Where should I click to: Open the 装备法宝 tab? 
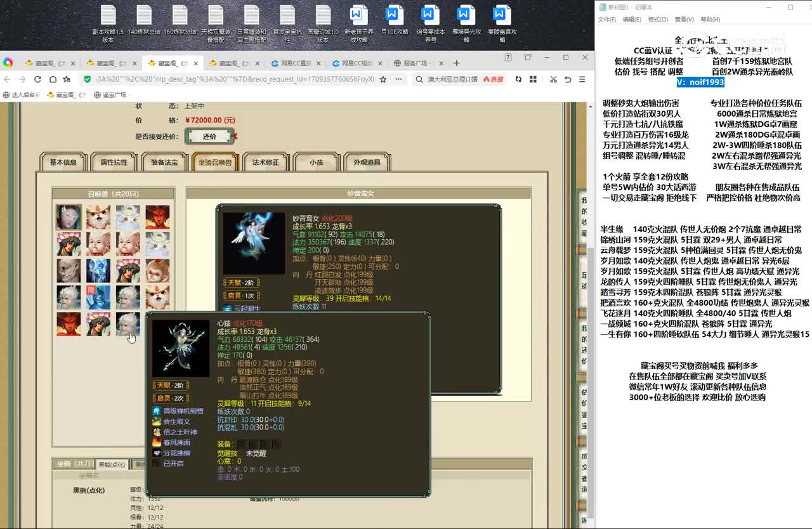(x=165, y=162)
